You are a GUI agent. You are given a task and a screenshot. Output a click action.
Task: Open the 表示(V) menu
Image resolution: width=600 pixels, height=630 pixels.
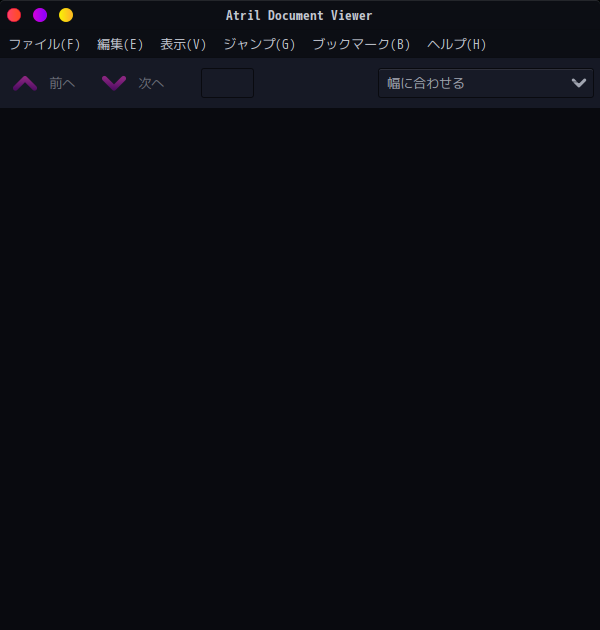coord(183,44)
